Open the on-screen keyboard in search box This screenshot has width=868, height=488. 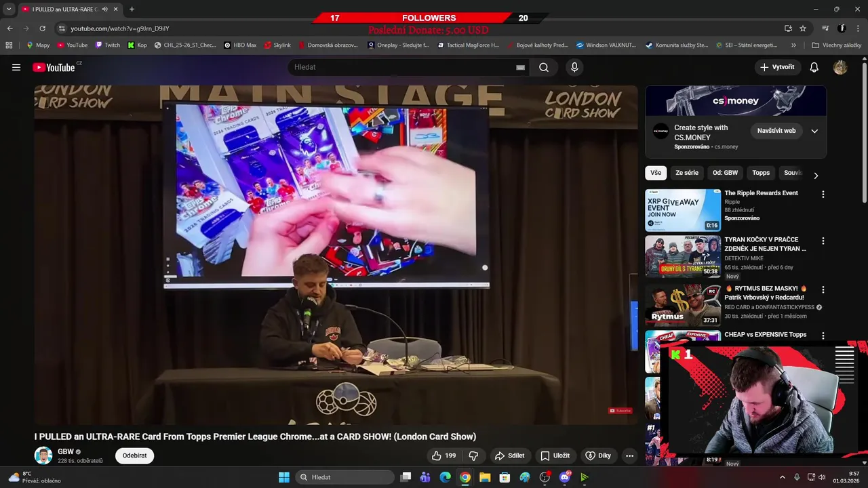coord(520,67)
